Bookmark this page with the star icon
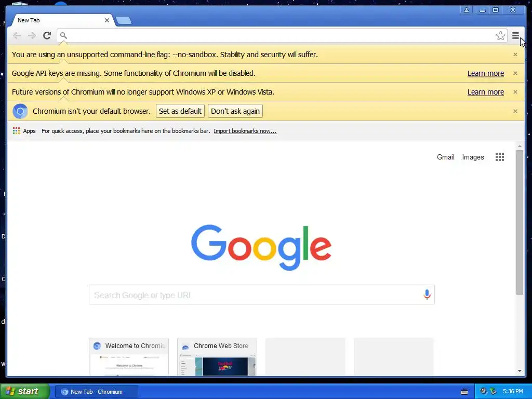 click(500, 36)
